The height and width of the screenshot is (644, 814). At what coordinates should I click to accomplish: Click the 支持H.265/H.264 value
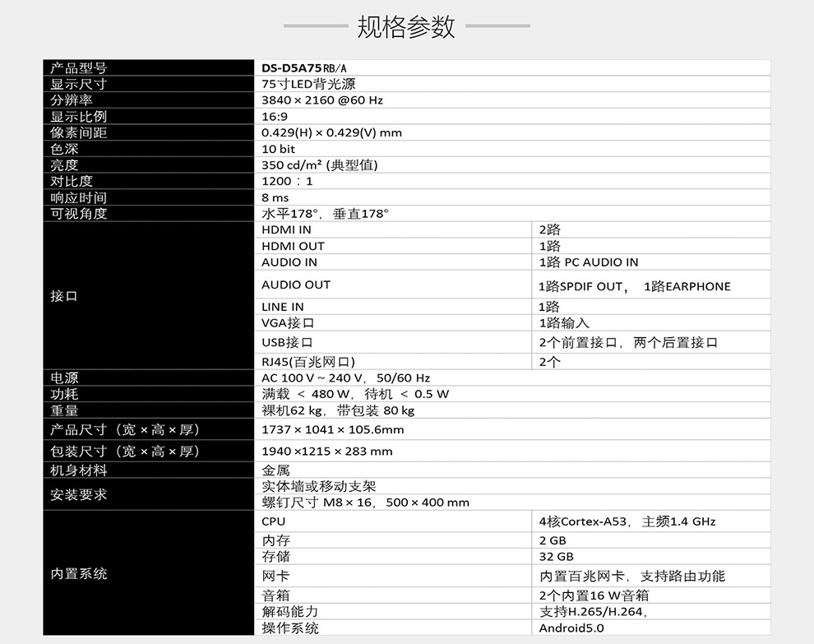point(591,612)
